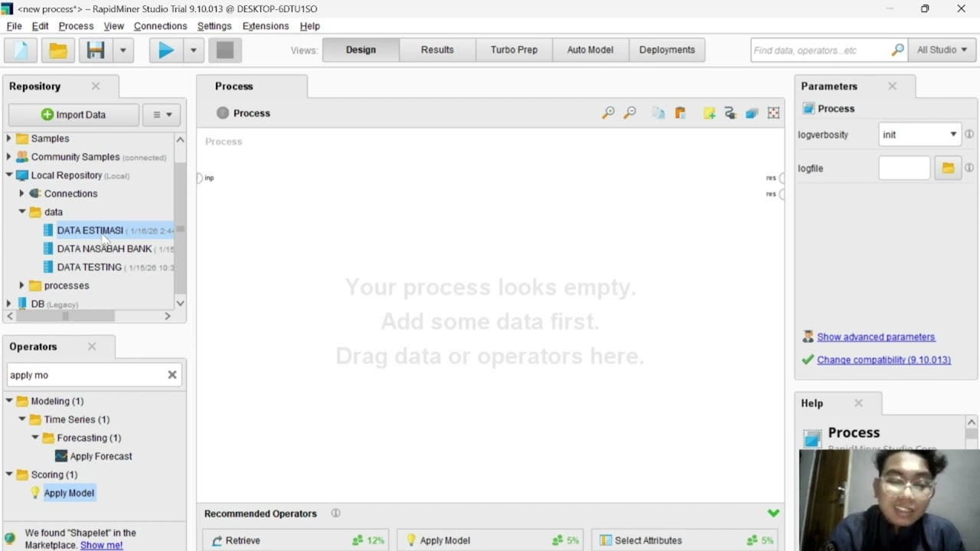Screen dimensions: 980x551
Task: Switch to the Results view
Action: tap(437, 50)
